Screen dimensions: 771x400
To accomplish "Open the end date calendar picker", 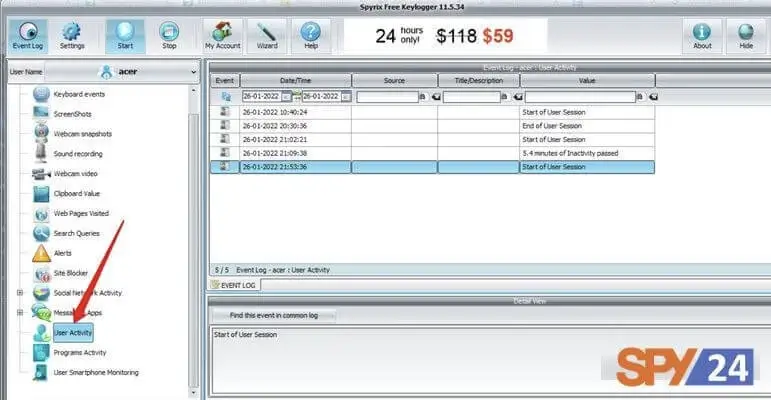I will pos(346,97).
